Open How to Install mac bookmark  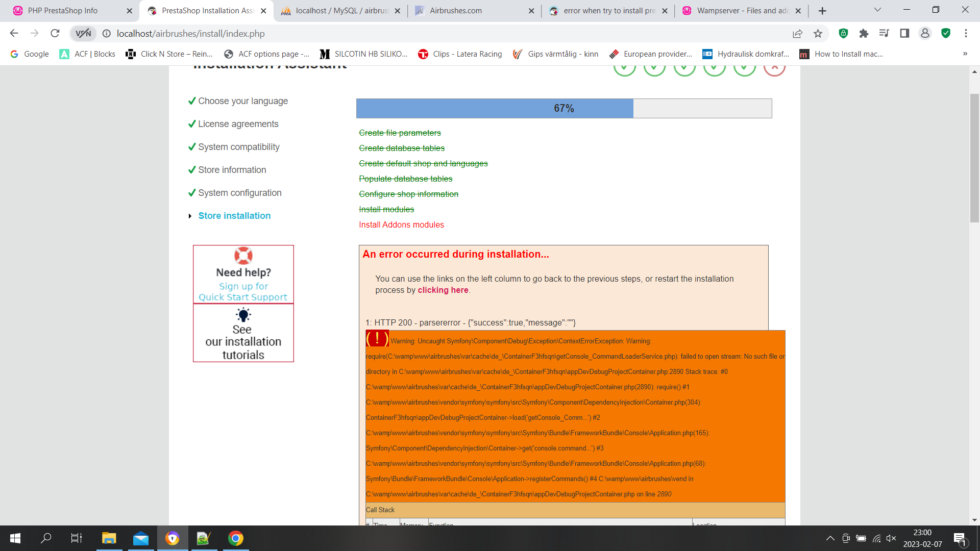[842, 54]
